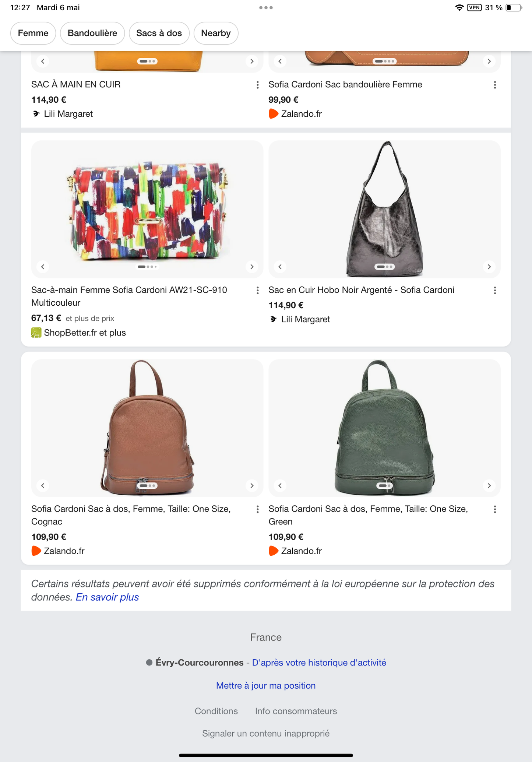Show next image of cognac backpack
This screenshot has width=532, height=762.
click(x=252, y=485)
